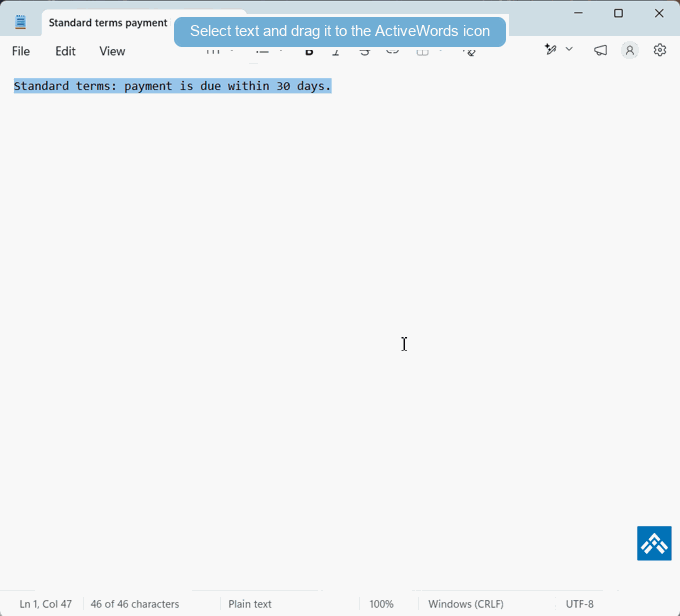Open the Edit menu

(65, 51)
